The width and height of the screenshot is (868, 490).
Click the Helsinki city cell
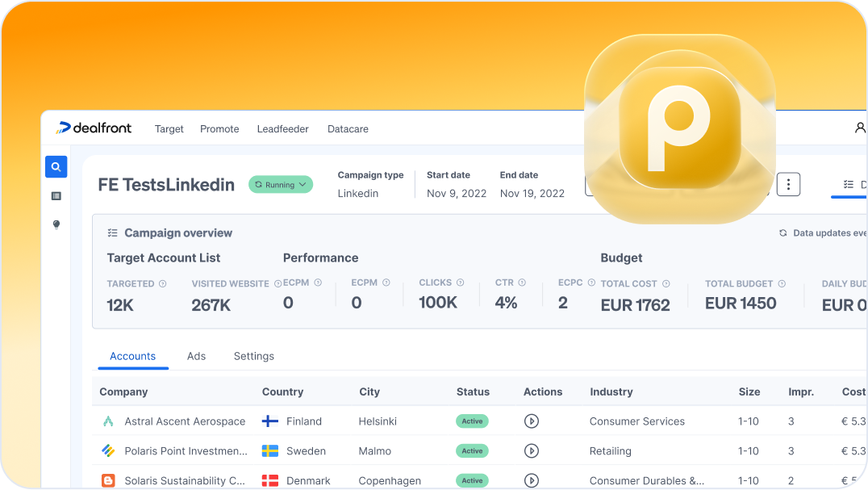click(378, 421)
